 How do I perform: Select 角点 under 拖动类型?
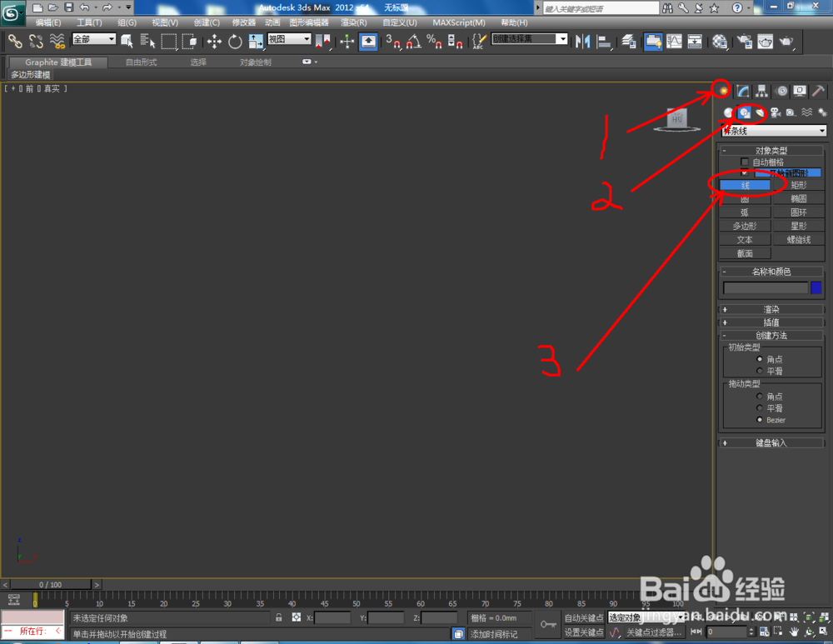[759, 397]
